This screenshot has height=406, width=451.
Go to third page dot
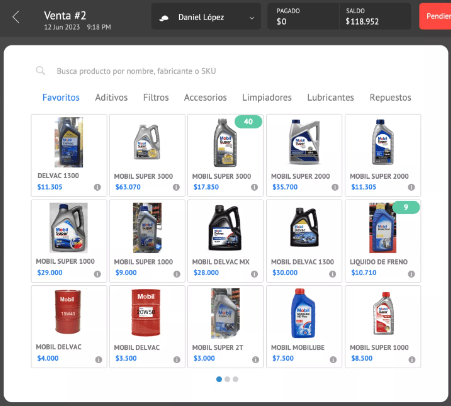coord(236,379)
